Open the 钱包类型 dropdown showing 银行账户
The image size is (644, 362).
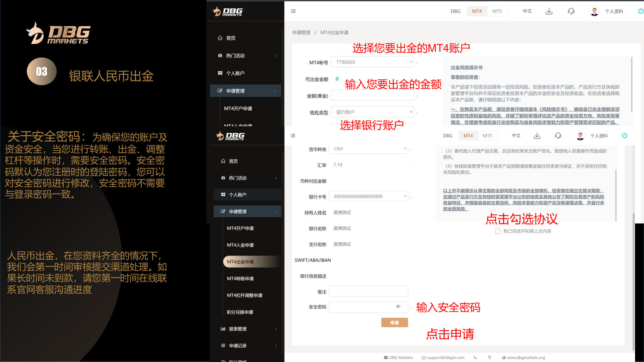pyautogui.click(x=372, y=112)
